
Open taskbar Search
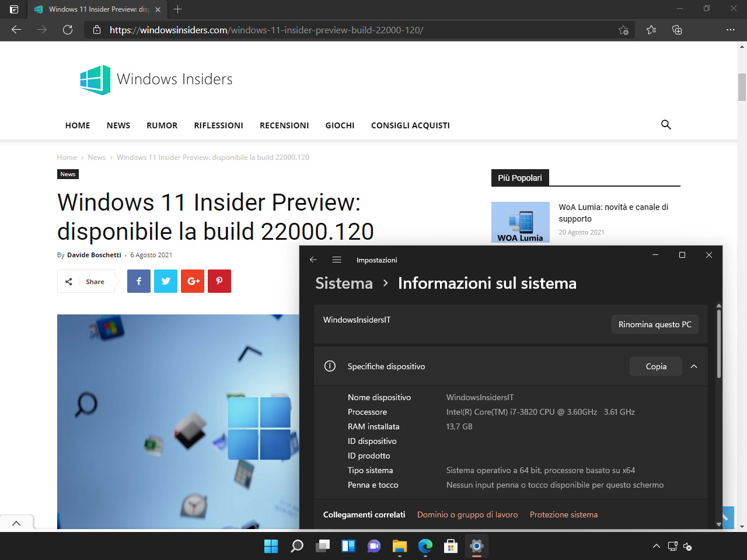(x=297, y=546)
